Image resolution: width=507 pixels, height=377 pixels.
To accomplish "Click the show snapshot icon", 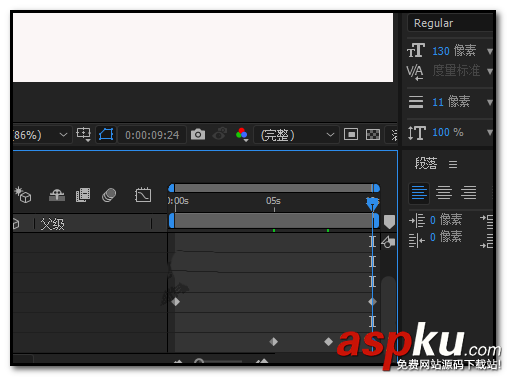I will click(220, 134).
